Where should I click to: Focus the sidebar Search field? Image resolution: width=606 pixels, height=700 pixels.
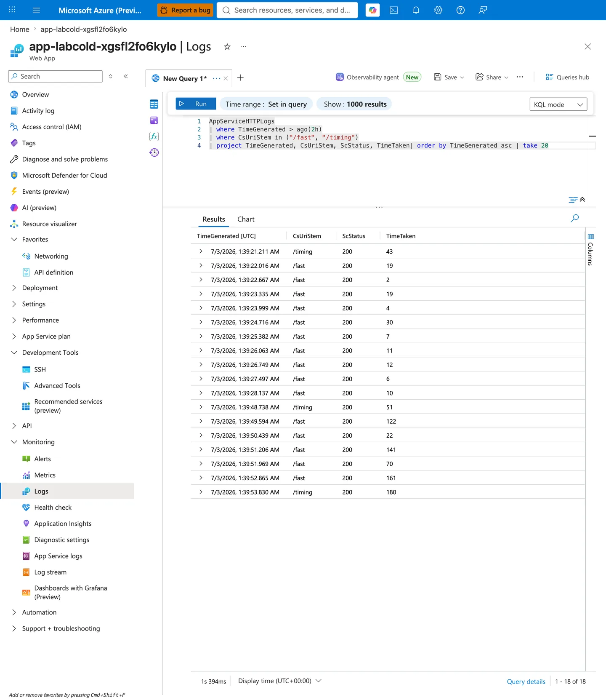coord(55,76)
